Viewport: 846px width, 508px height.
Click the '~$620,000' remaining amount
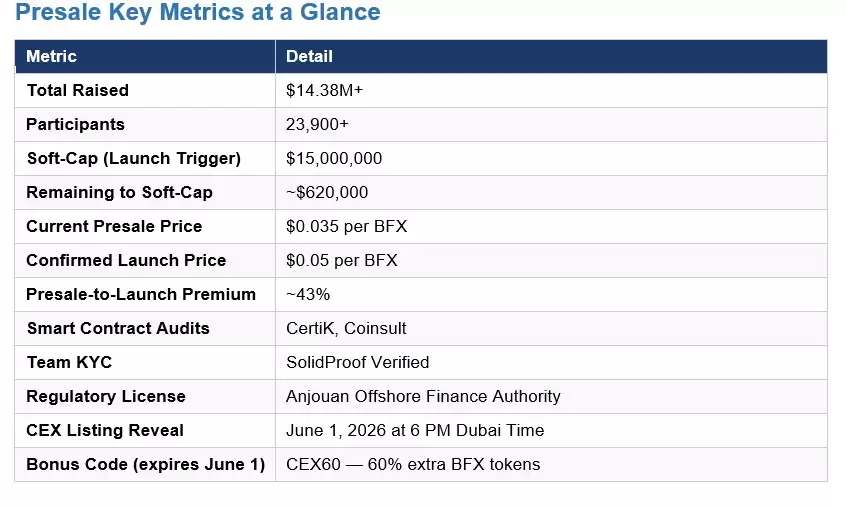click(327, 192)
